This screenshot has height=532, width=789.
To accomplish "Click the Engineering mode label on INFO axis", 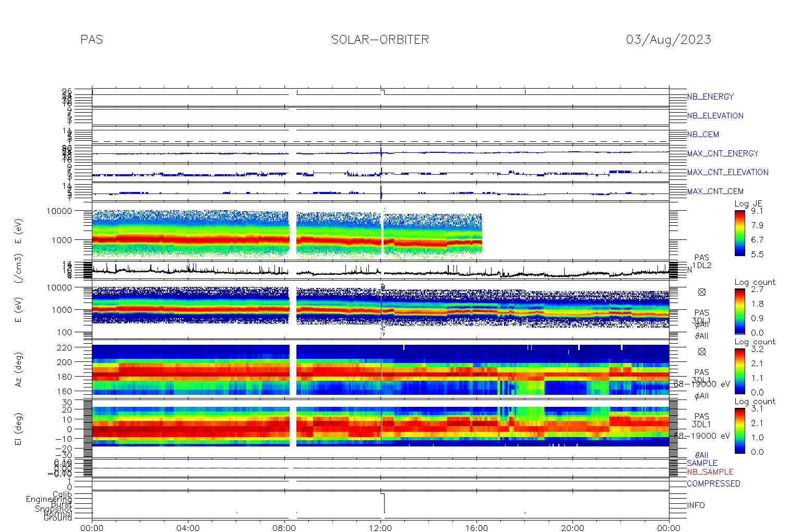I will (x=49, y=499).
